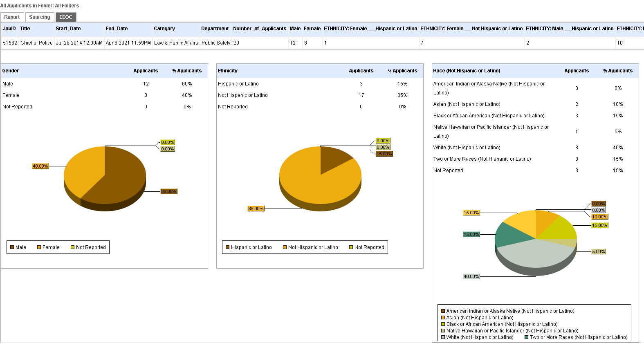Click the Not Reported label in Gender legend
The image size is (644, 350).
pyautogui.click(x=91, y=247)
